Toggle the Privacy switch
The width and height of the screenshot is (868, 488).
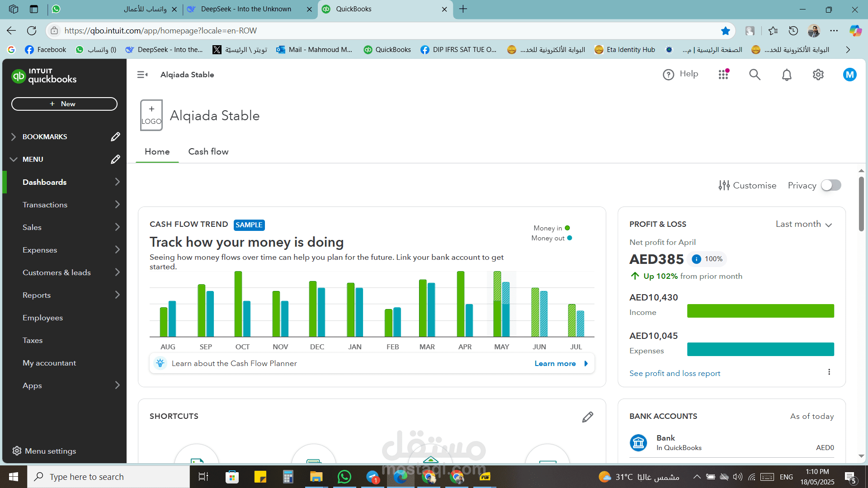[x=831, y=185]
